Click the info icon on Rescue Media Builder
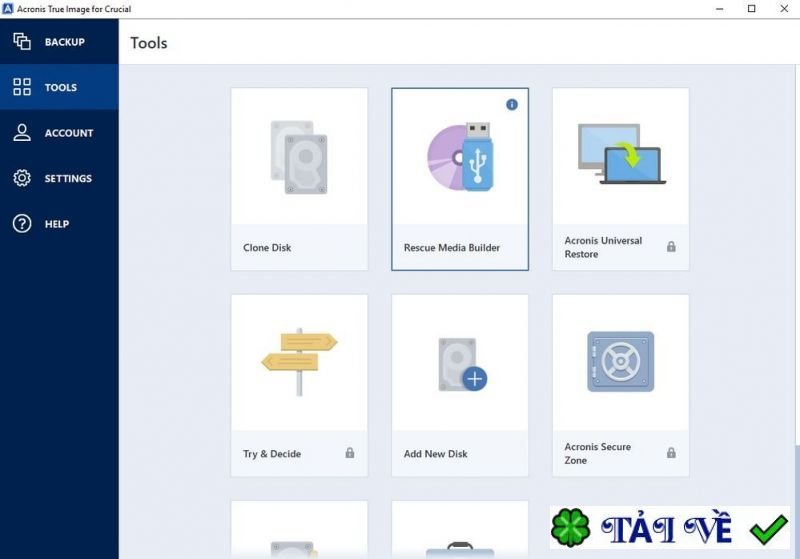Viewport: 800px width, 559px height. pyautogui.click(x=512, y=105)
